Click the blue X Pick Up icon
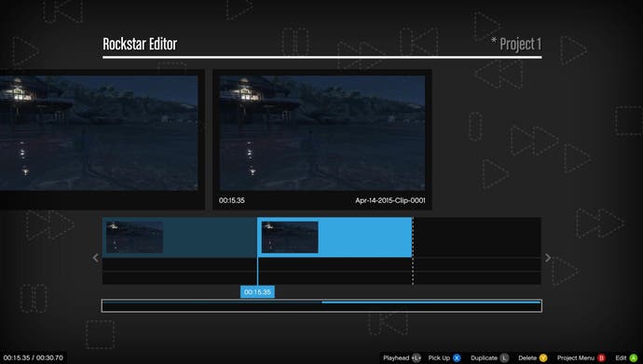 [457, 357]
